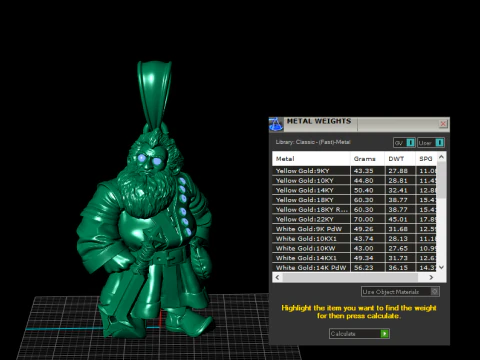
Task: Click the 50.40 grams cell
Action: point(367,190)
